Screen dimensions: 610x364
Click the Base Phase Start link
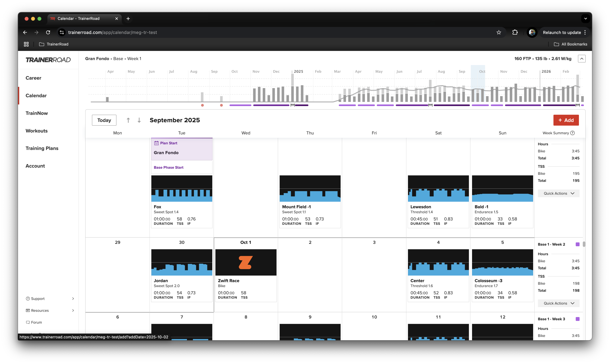coord(168,167)
